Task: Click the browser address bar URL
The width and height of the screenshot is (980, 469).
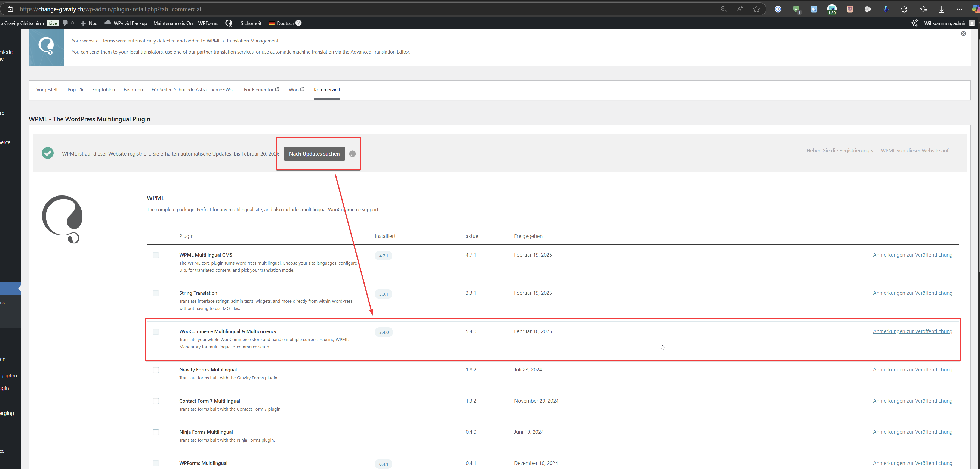Action: coord(110,9)
